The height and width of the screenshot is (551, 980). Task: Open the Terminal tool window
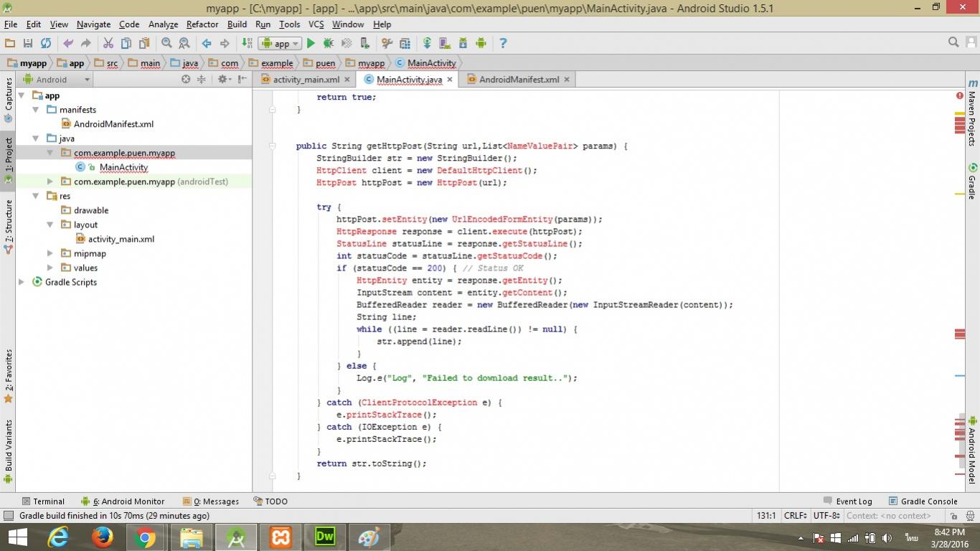click(x=43, y=501)
